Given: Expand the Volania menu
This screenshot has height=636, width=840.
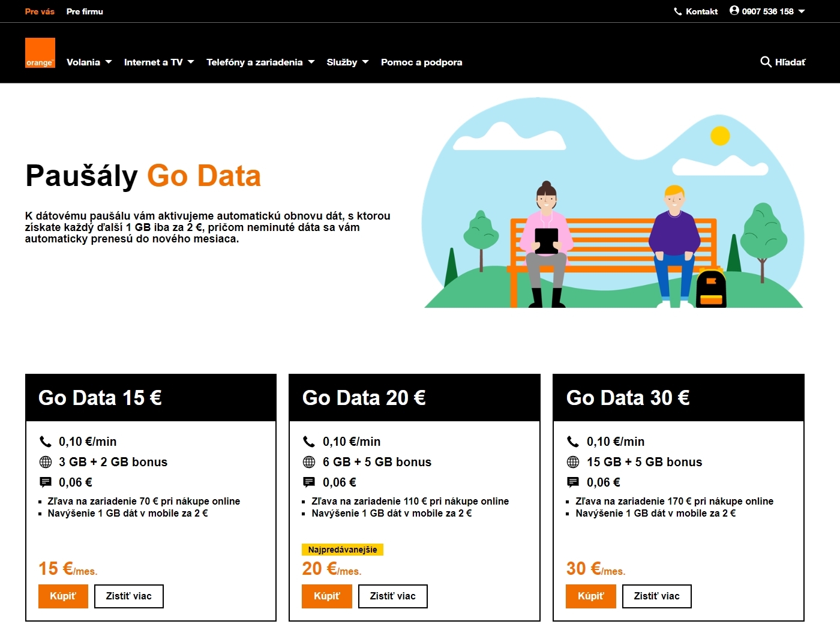Looking at the screenshot, I should click(89, 62).
